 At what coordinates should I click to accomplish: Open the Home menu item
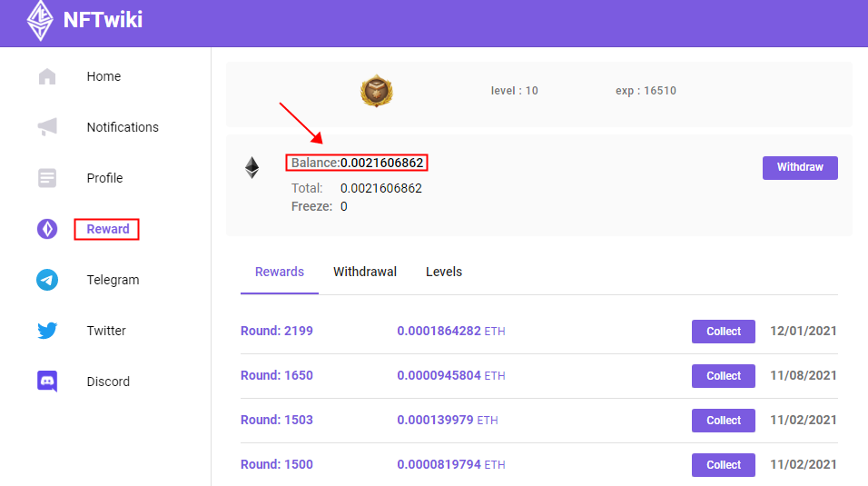(x=104, y=76)
